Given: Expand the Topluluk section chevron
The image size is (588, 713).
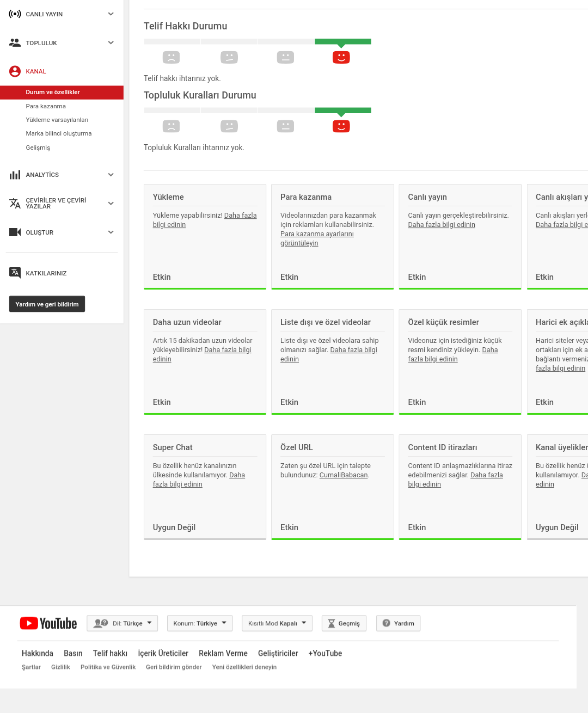Looking at the screenshot, I should click(111, 42).
